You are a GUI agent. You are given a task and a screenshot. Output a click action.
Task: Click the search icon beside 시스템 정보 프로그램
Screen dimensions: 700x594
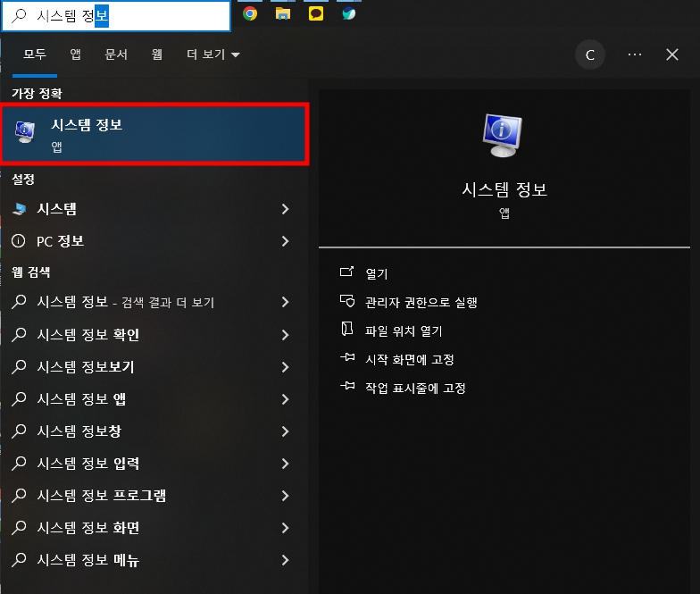tap(19, 495)
